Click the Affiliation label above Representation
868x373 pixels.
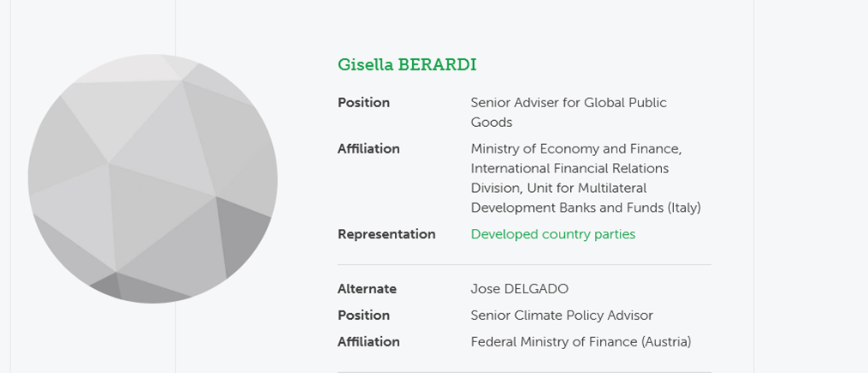(x=368, y=149)
